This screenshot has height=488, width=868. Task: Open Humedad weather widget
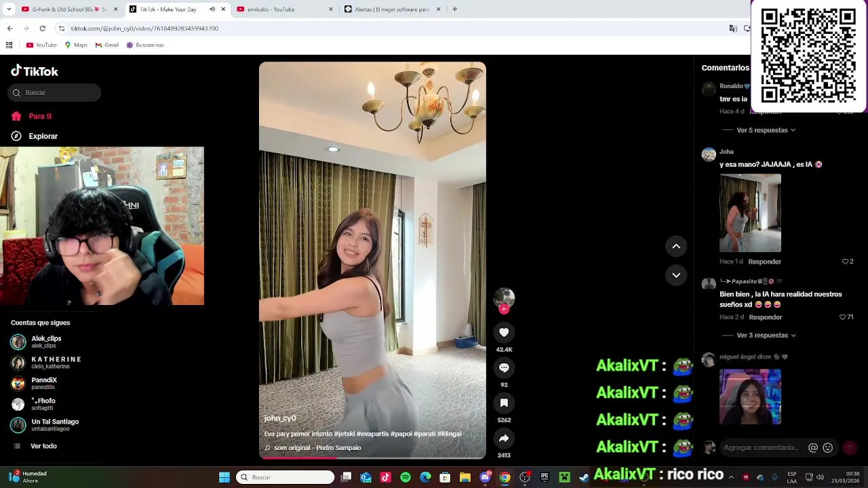click(28, 477)
